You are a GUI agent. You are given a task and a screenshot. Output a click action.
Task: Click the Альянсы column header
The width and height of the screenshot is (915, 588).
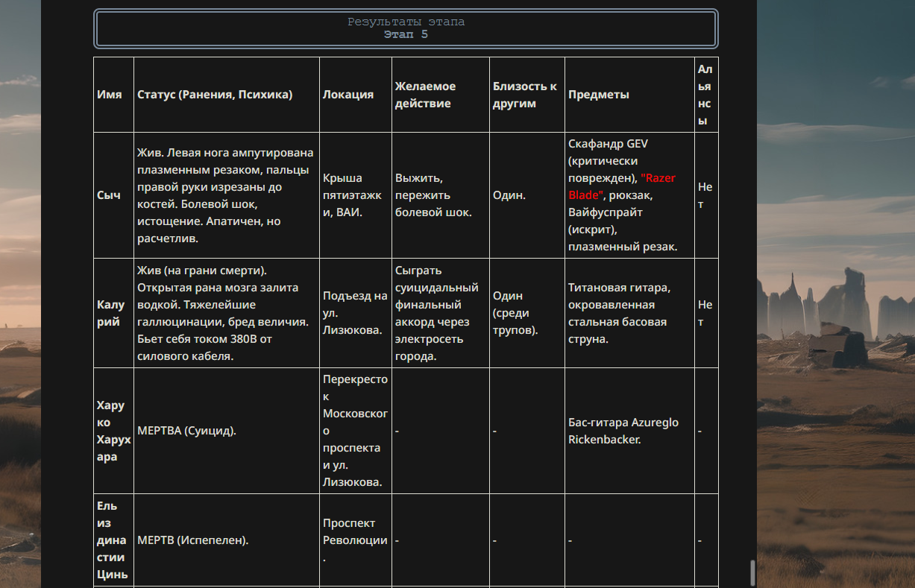click(x=706, y=95)
